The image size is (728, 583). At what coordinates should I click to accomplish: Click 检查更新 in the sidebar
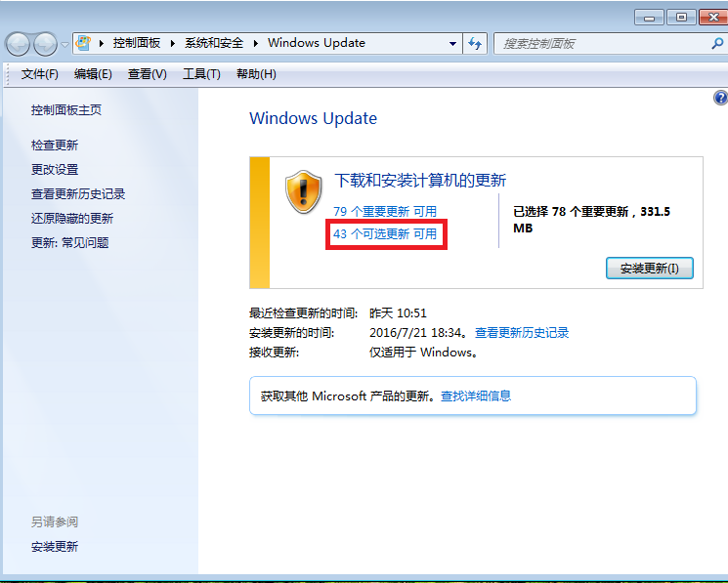point(55,146)
